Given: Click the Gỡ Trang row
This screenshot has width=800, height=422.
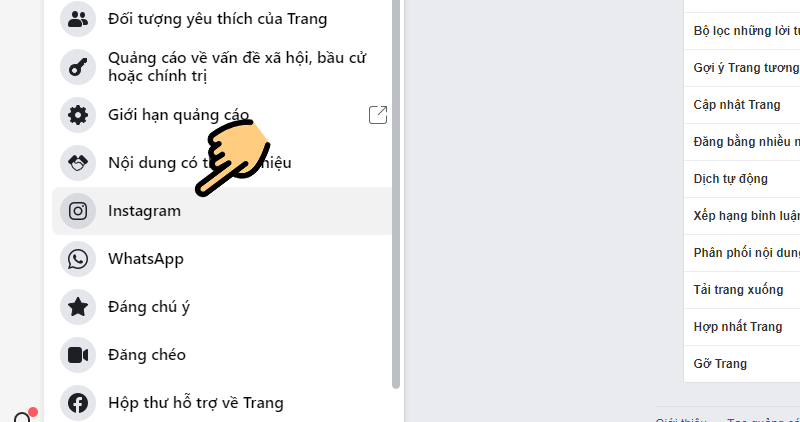Looking at the screenshot, I should pos(742,364).
